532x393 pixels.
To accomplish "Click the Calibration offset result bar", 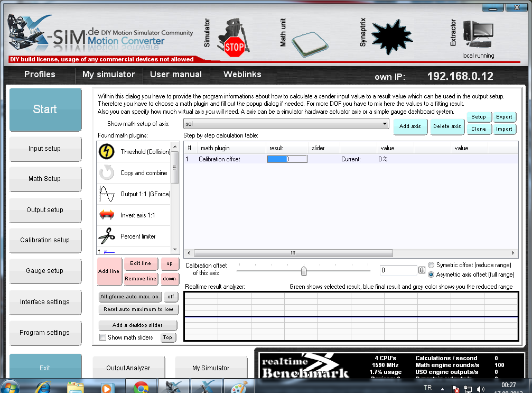I will [x=287, y=159].
